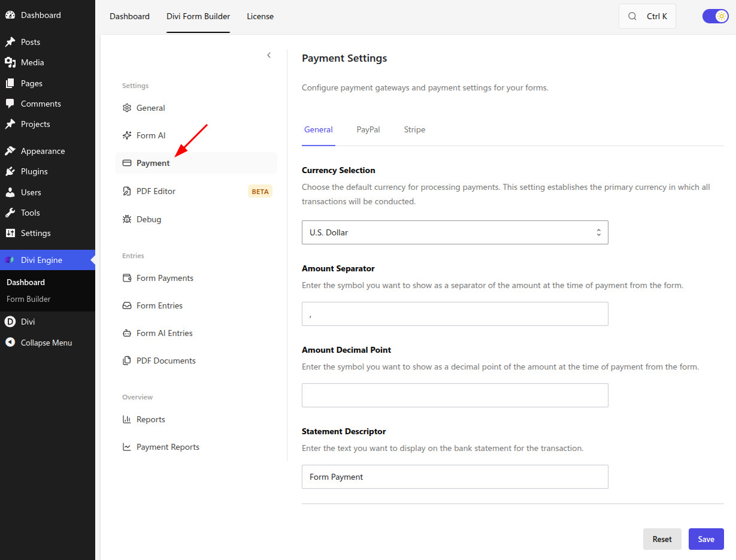Collapse the settings sidebar chevron
Viewport: 736px width, 560px height.
click(x=269, y=55)
